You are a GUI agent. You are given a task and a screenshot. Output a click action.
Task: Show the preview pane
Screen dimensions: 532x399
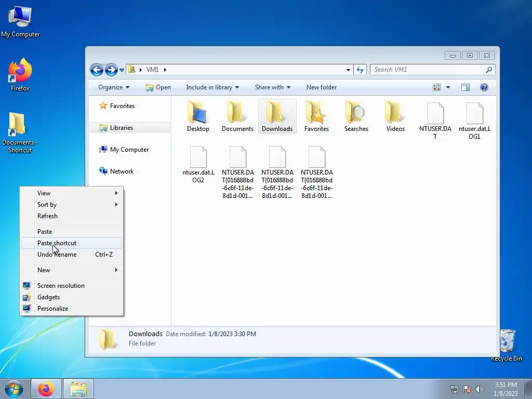pos(465,87)
